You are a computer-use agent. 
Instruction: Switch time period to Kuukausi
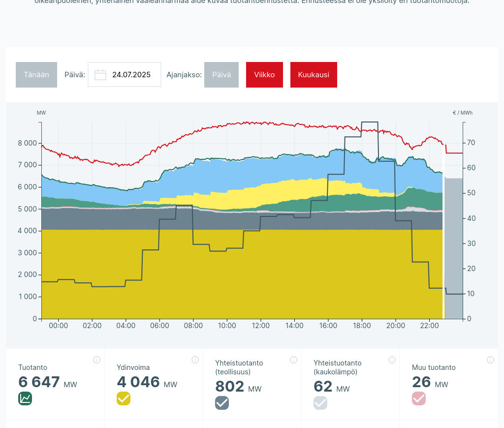(314, 75)
